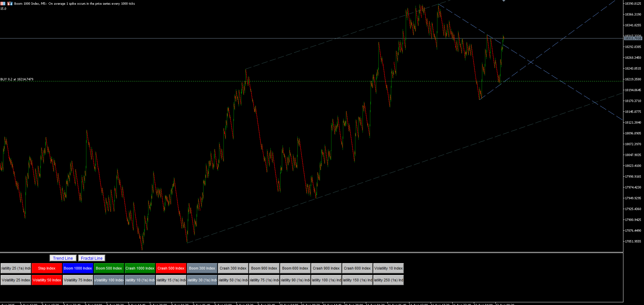644x305 pixels.
Task: Click the 18219.3580 price scale label
Action: tap(633, 79)
